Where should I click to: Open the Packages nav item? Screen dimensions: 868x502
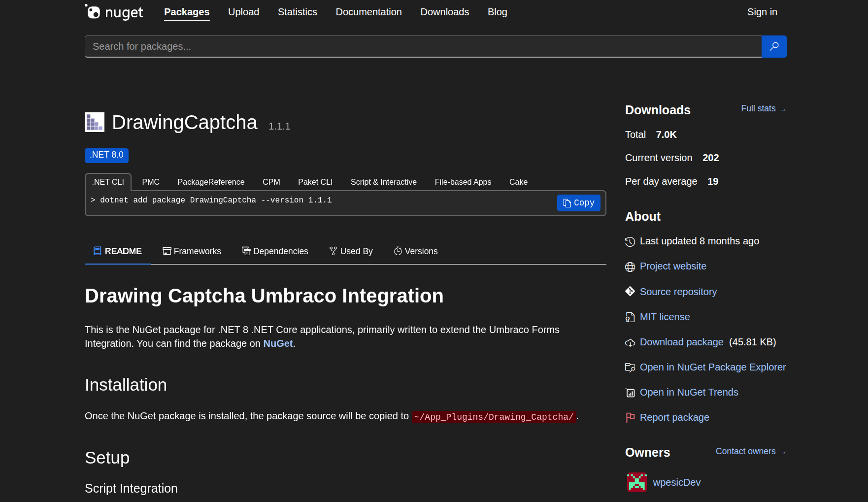[187, 12]
